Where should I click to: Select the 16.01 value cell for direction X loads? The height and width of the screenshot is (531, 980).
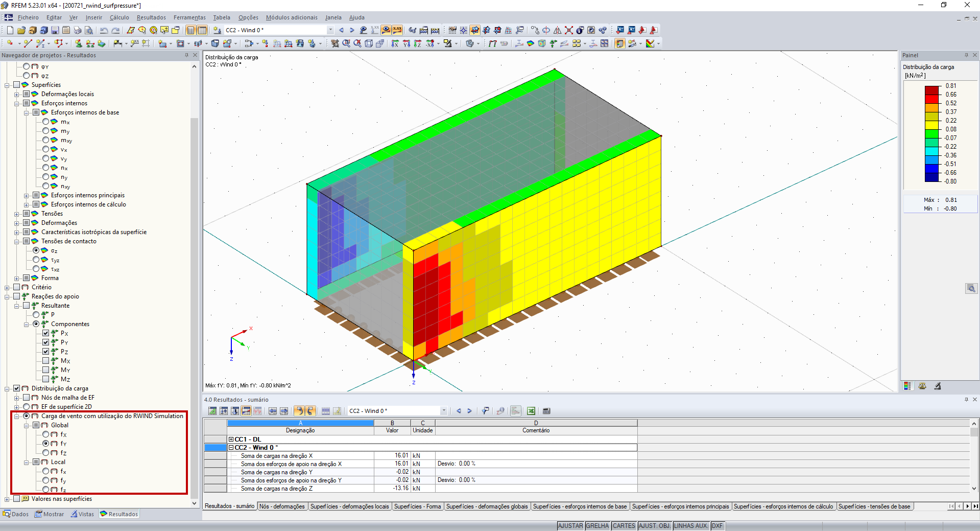point(392,456)
